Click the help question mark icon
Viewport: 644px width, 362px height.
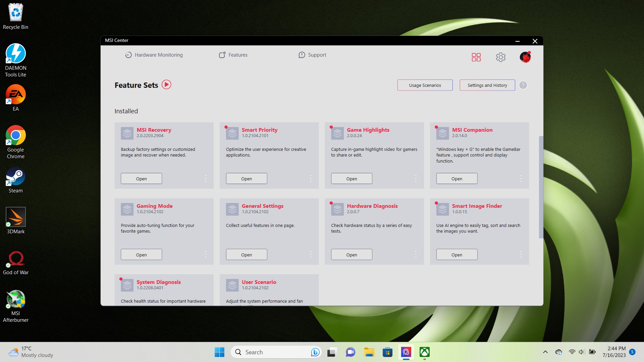click(x=523, y=85)
